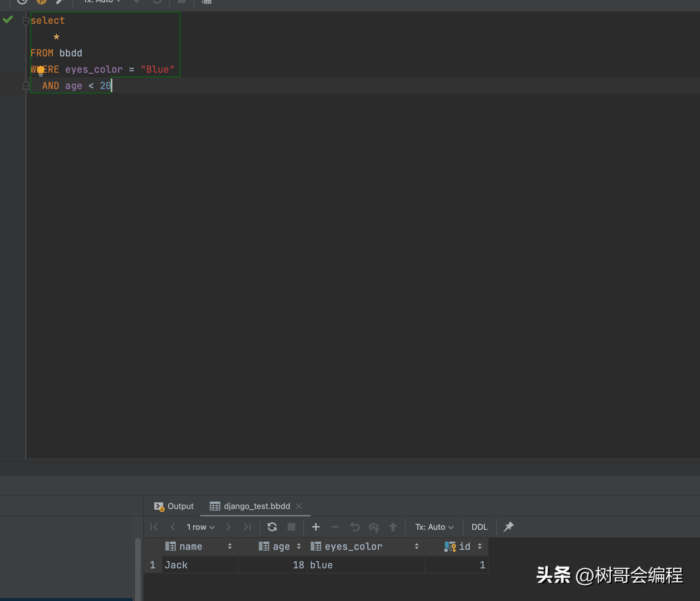Screen dimensions: 700x601
Task: Click the bbdd table name in the query
Action: tap(71, 53)
